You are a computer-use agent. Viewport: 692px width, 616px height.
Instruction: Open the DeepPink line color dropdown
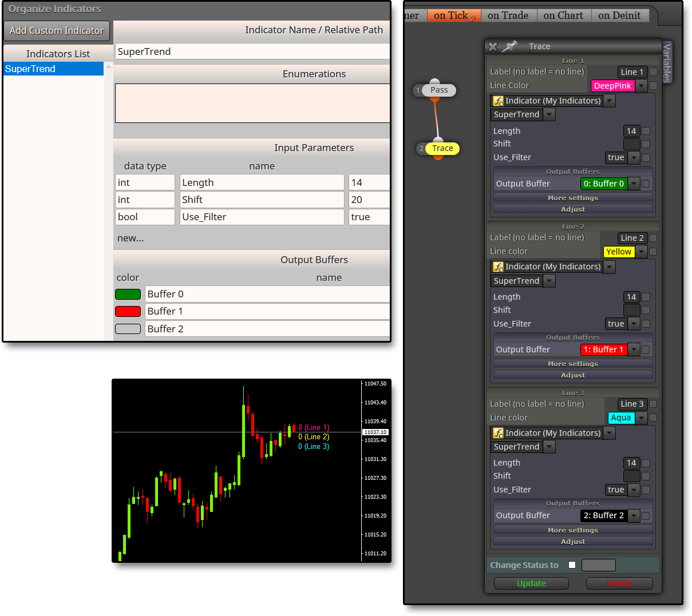point(642,86)
